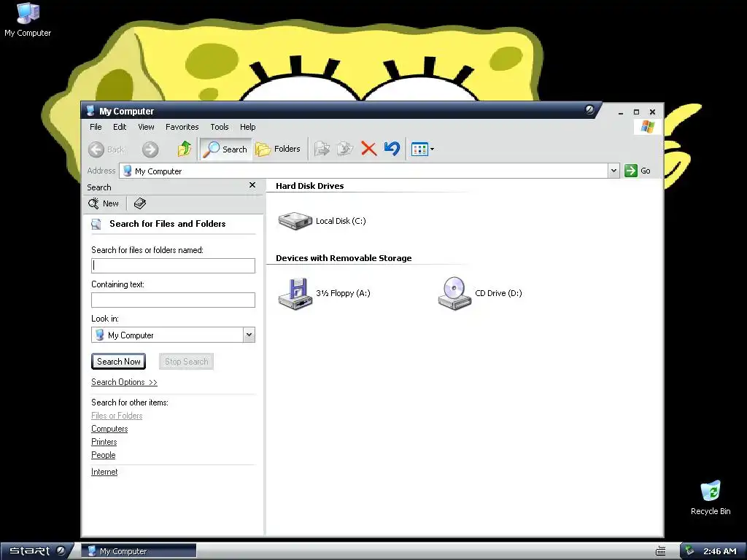This screenshot has height=560, width=747.
Task: Open the Favorites menu
Action: pyautogui.click(x=182, y=127)
